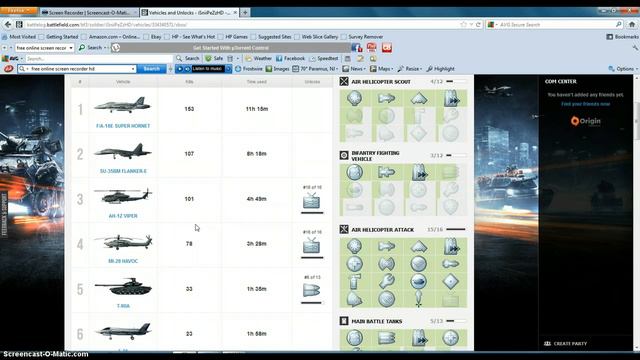
Task: Click the Main Battle Tanks progress bar
Action: [456, 321]
